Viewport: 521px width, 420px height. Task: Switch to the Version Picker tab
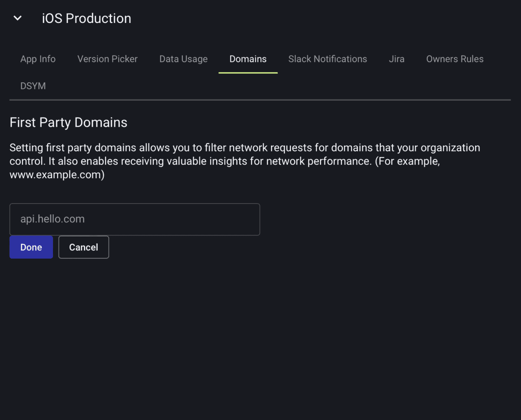(107, 59)
